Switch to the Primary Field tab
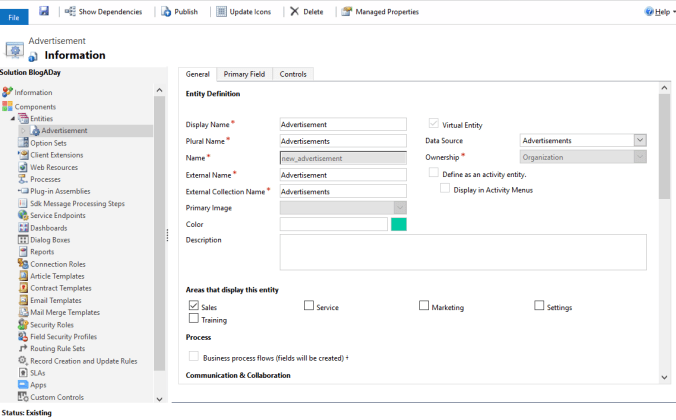The height and width of the screenshot is (420, 676). 244,74
